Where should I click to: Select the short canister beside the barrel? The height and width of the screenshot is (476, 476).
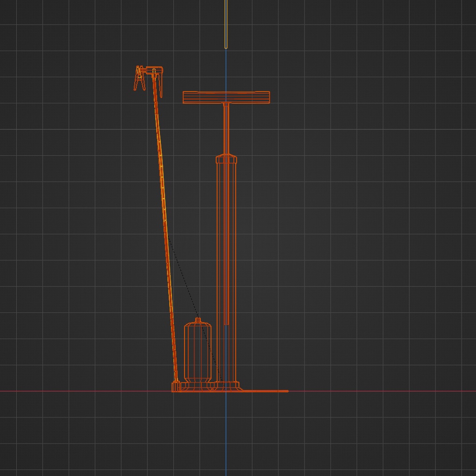click(198, 350)
